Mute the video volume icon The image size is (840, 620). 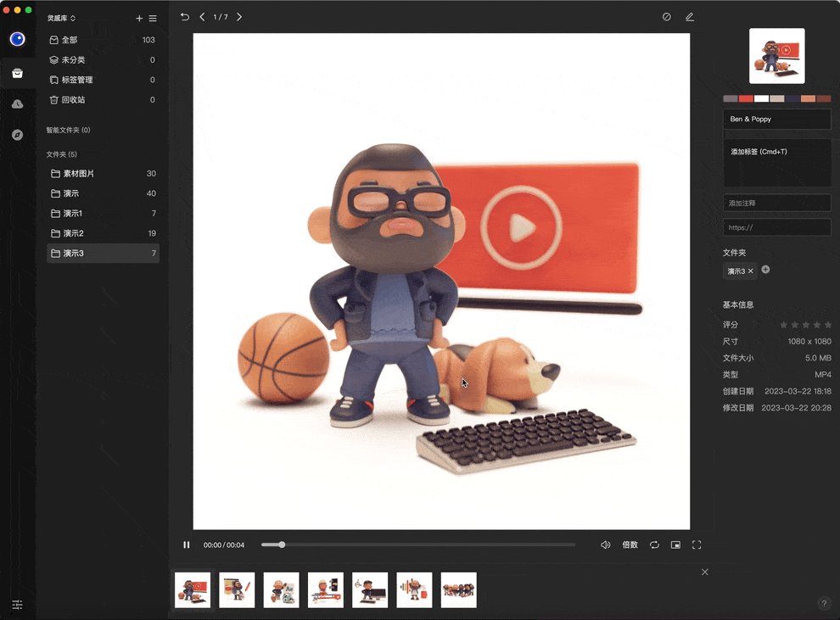(x=605, y=545)
